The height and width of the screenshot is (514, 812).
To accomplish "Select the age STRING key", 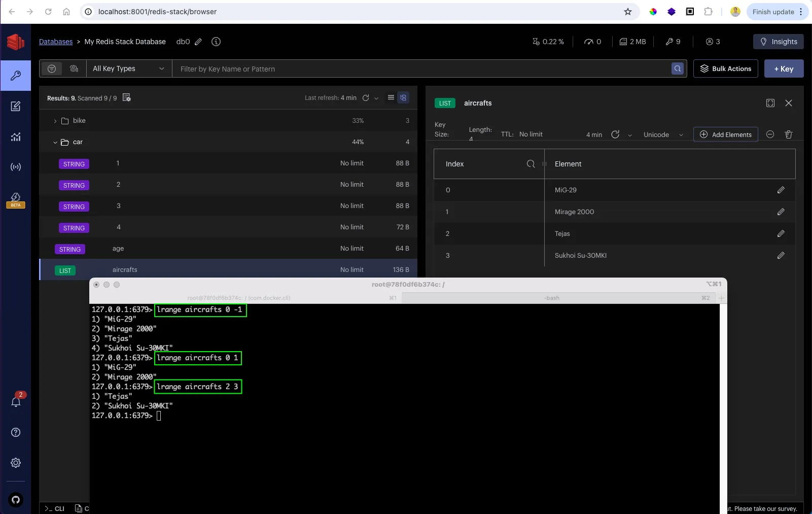I will 228,249.
